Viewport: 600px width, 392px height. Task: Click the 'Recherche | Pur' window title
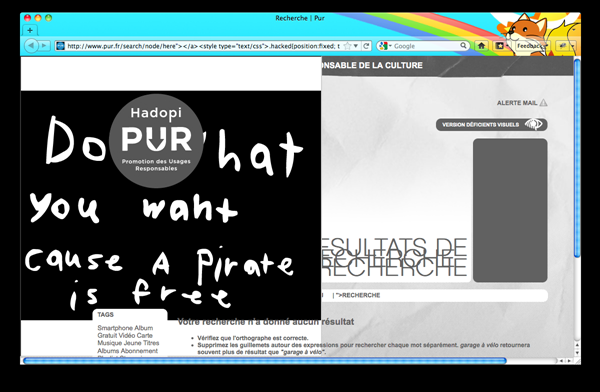click(300, 18)
